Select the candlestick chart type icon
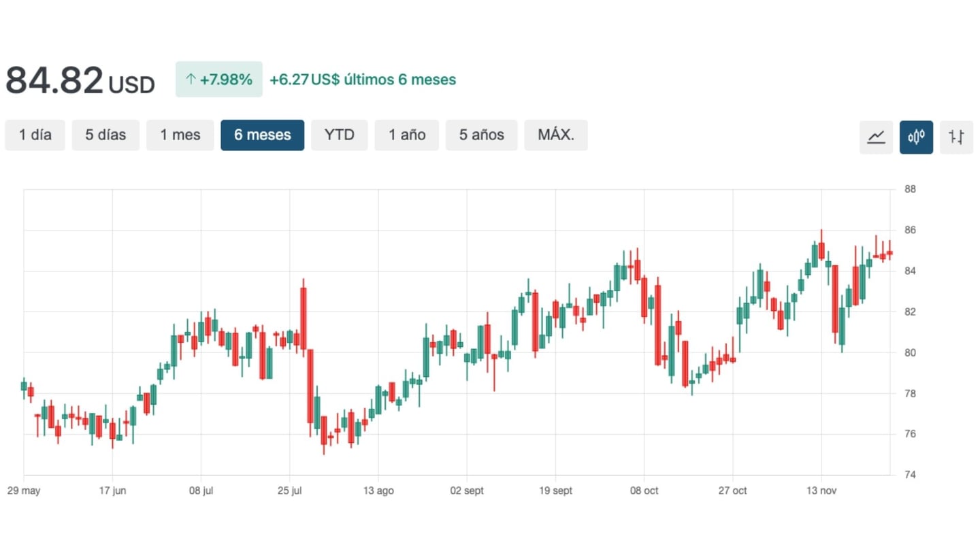The width and height of the screenshot is (980, 551). (x=916, y=137)
